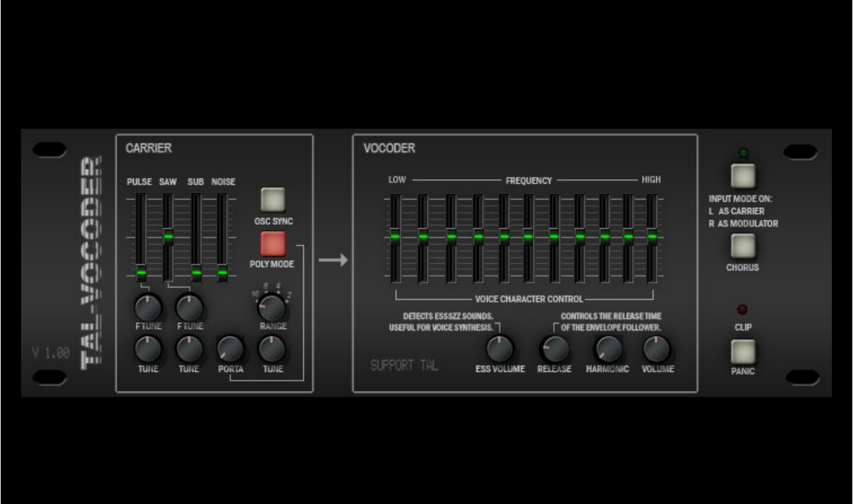Click the PORTA knob
853x504 pixels.
(230, 349)
